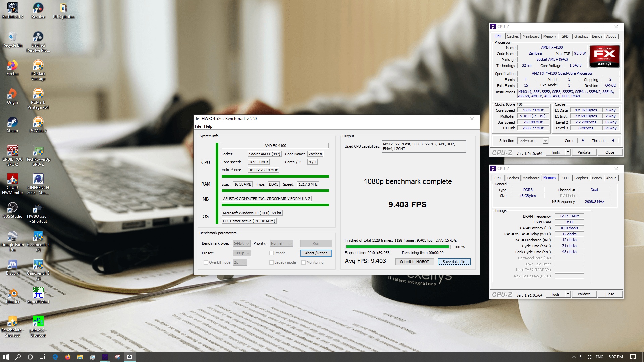
Task: Switch to Mainboard tab in top CPU-Z
Action: click(531, 36)
